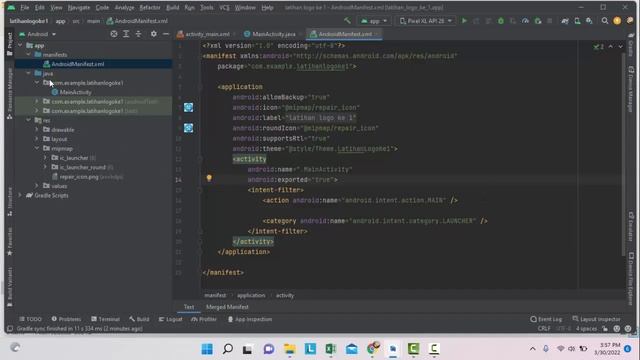Expand the layout folder

coord(37,139)
